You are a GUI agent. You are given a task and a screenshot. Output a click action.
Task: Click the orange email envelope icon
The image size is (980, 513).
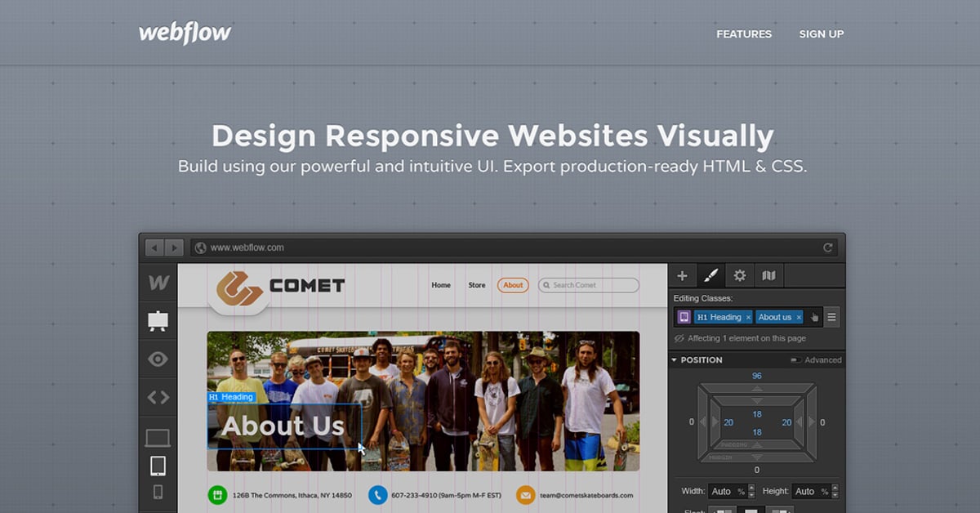pos(526,495)
